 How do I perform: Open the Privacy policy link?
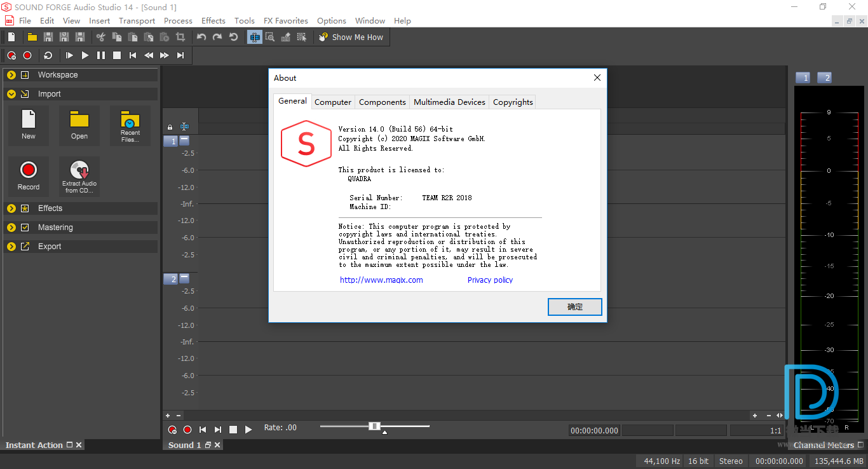pyautogui.click(x=490, y=280)
